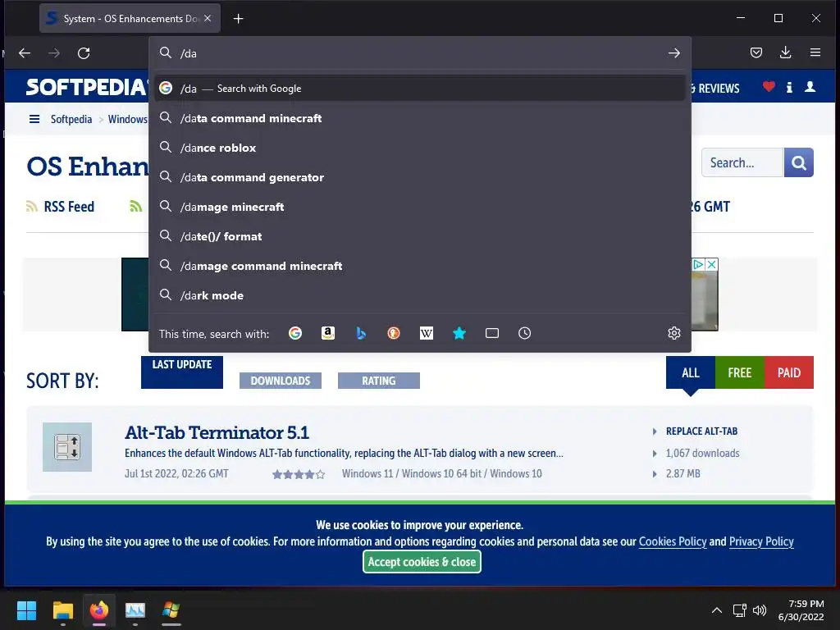Click the Replace Alt-Tab tag link
The width and height of the screenshot is (840, 630).
coord(702,431)
